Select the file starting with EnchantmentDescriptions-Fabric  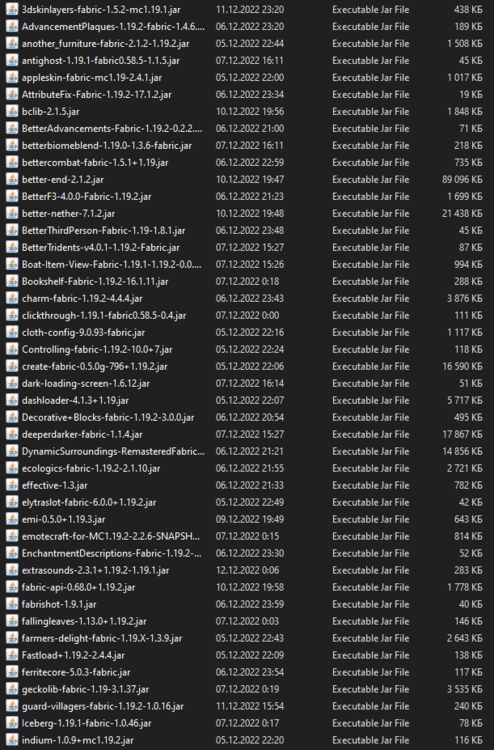click(x=111, y=553)
